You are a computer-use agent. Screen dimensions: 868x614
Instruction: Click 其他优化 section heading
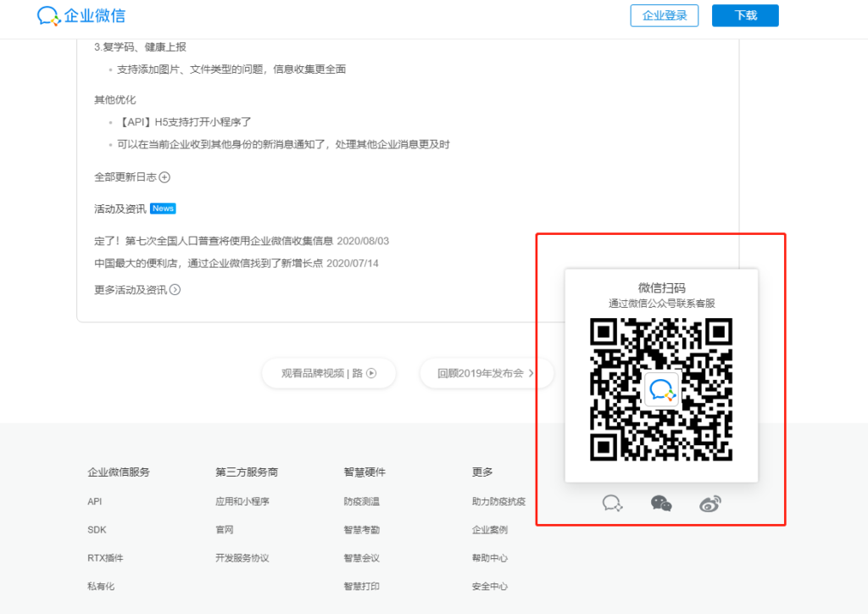(x=114, y=100)
